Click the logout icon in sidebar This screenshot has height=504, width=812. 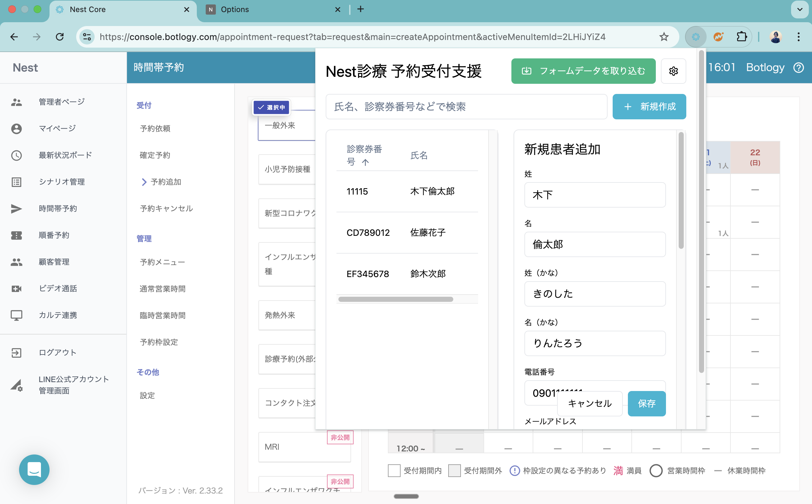16,352
